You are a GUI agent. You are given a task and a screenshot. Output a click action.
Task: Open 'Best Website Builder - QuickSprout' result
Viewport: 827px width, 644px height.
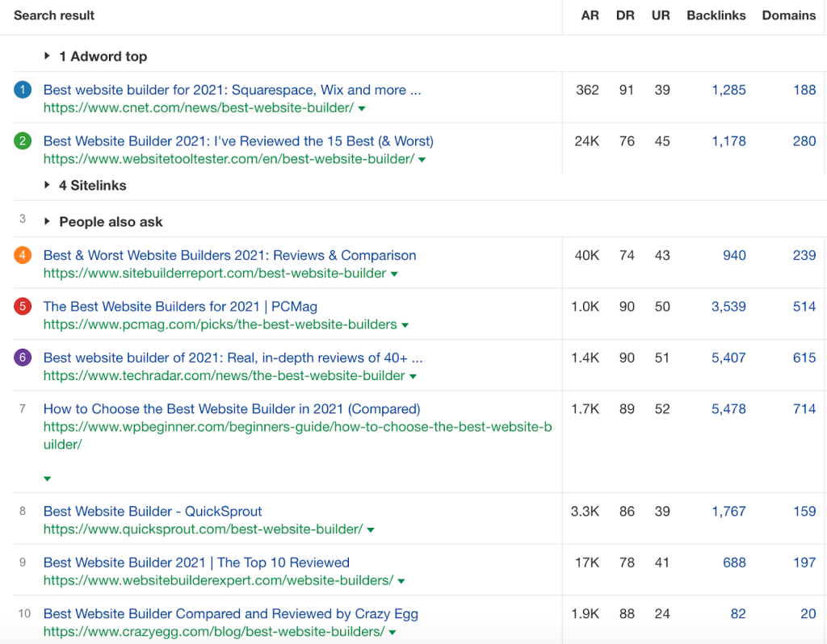pos(153,511)
